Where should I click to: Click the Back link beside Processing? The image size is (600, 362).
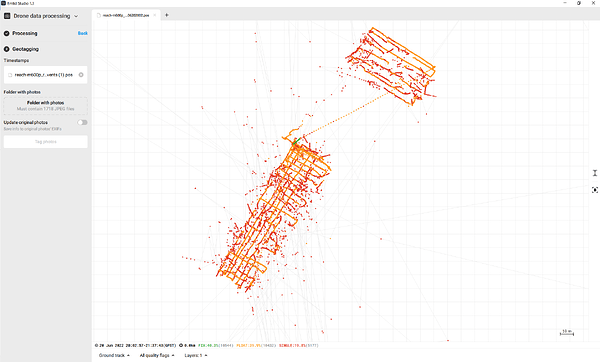pyautogui.click(x=83, y=33)
